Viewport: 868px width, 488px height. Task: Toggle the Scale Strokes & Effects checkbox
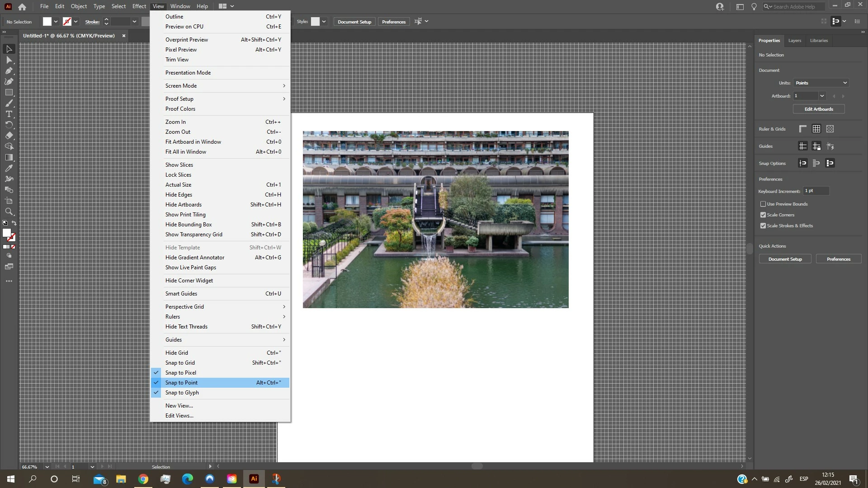[x=763, y=226]
